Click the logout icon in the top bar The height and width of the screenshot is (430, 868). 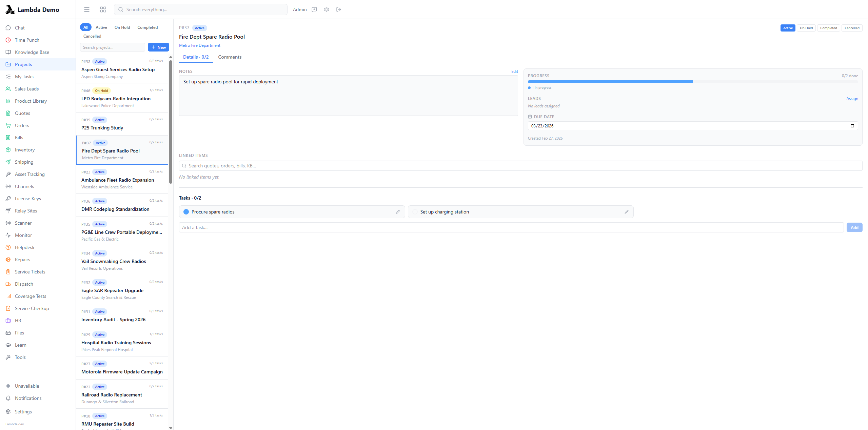338,9
